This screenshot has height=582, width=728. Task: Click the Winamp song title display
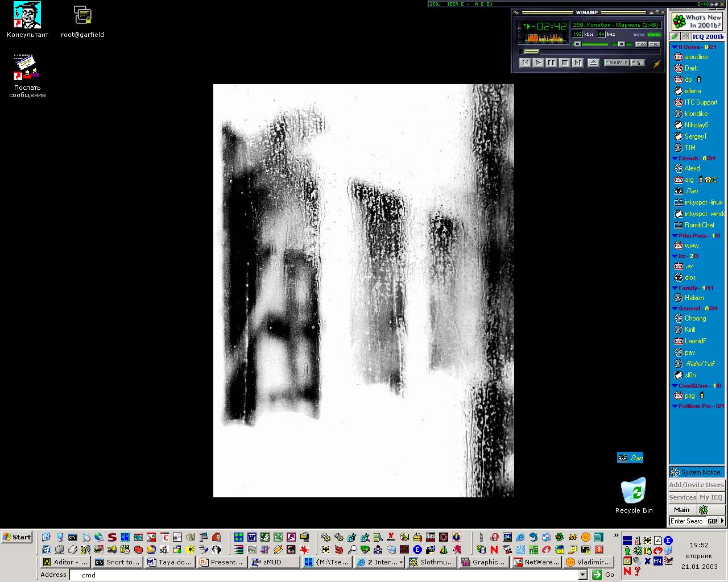(x=617, y=25)
